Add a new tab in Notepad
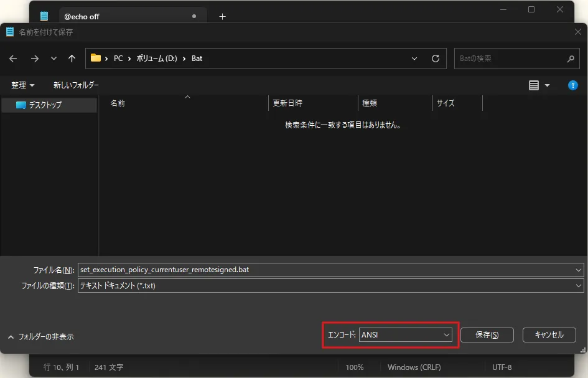This screenshot has height=378, width=588. click(222, 17)
